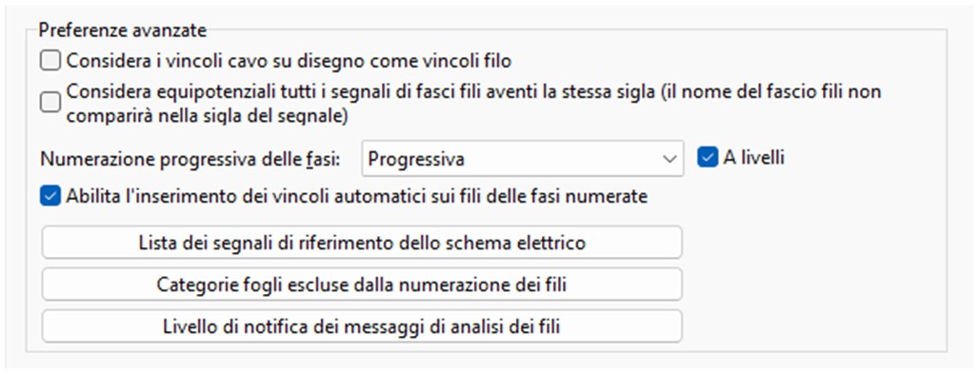Enable 'Considera i vincoli cavo su disegno' checkbox
The height and width of the screenshot is (374, 980).
pos(50,61)
